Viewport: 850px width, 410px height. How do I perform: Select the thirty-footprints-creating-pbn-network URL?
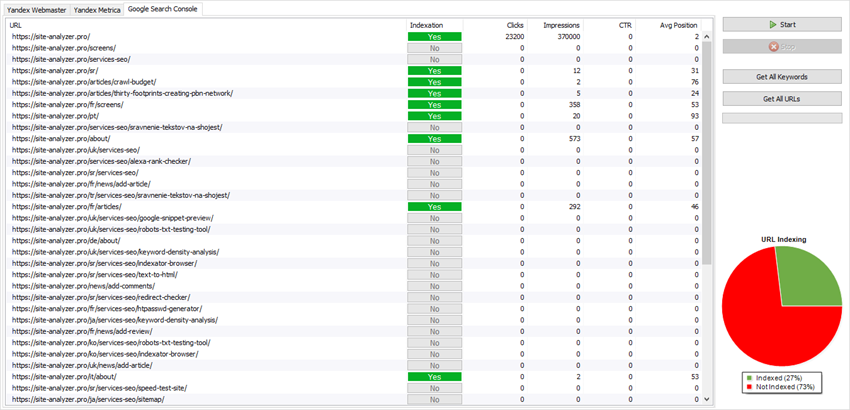pos(122,93)
